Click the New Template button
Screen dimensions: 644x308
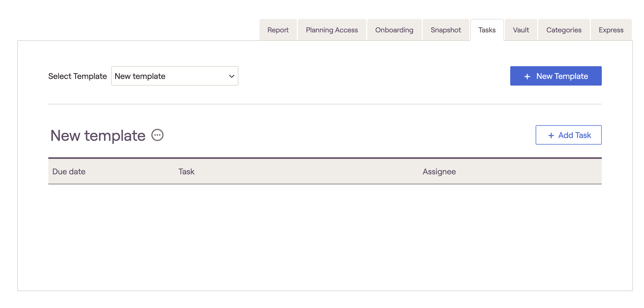pyautogui.click(x=556, y=76)
